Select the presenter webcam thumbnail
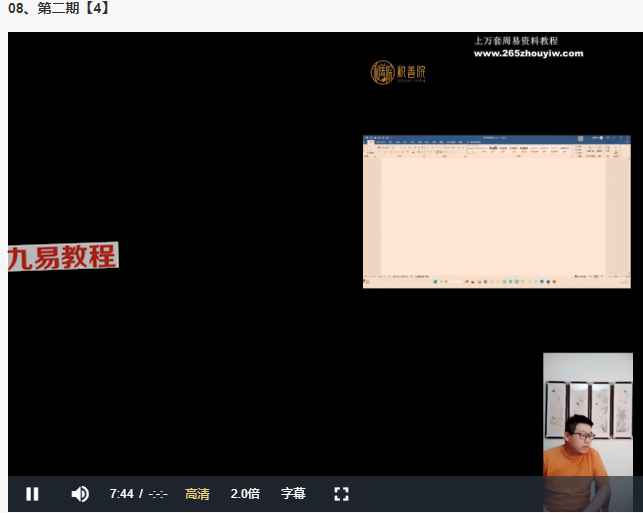 587,414
